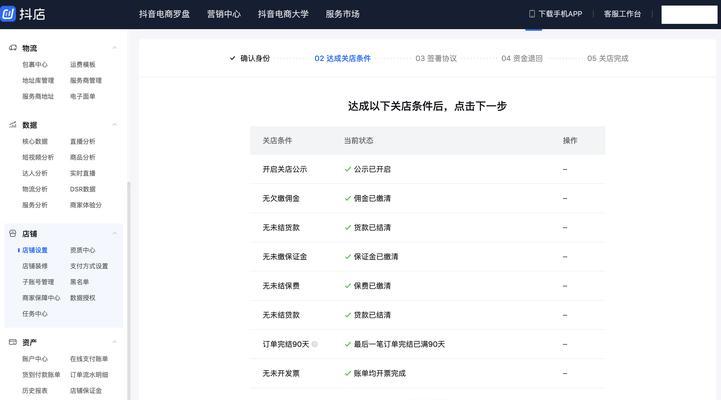Click the 数据 chart icon in sidebar
Viewport: 721px width, 400px height.
coord(12,125)
